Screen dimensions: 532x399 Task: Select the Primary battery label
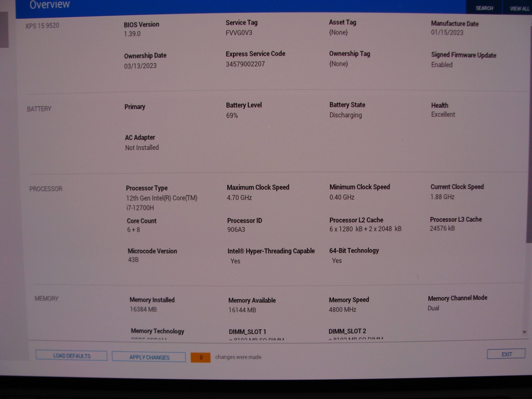coord(135,107)
